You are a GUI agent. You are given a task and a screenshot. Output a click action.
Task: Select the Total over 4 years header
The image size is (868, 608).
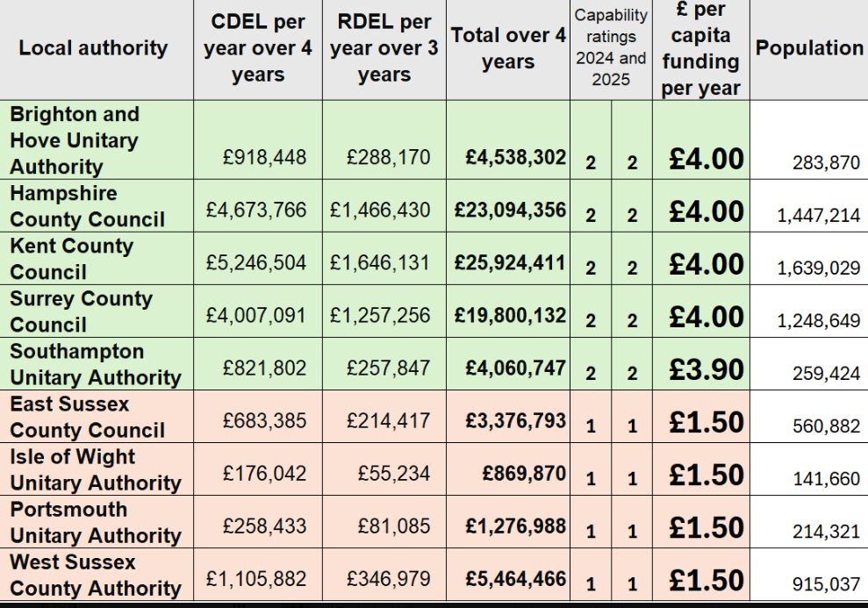pos(508,48)
